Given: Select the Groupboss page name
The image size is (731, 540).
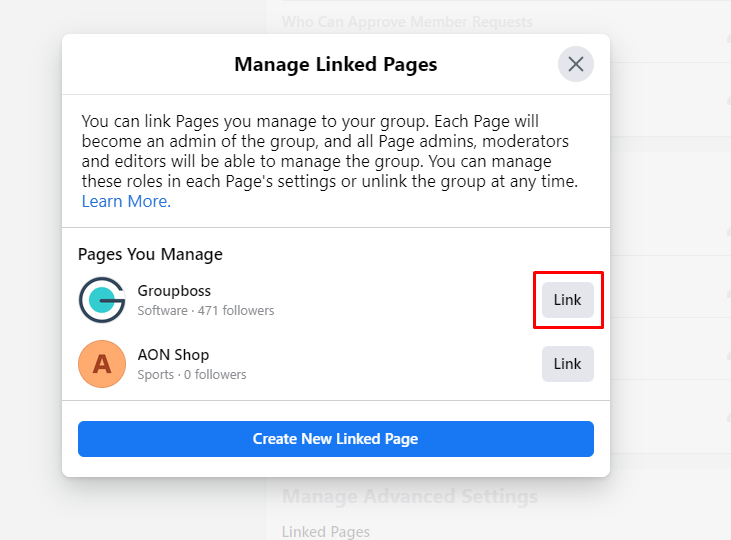Looking at the screenshot, I should coord(174,291).
